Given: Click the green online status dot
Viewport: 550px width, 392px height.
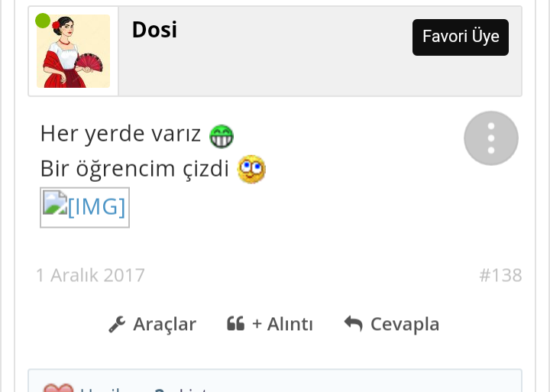Looking at the screenshot, I should [43, 21].
